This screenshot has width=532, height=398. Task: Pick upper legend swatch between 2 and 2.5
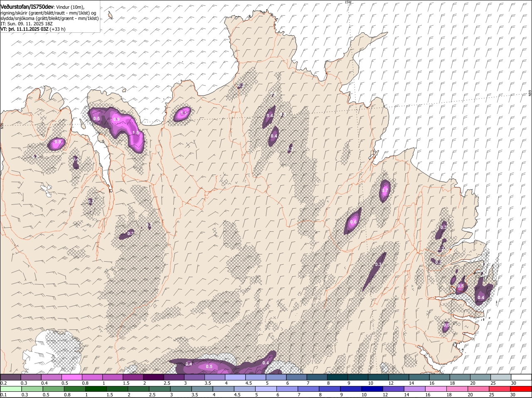[x=153, y=377]
